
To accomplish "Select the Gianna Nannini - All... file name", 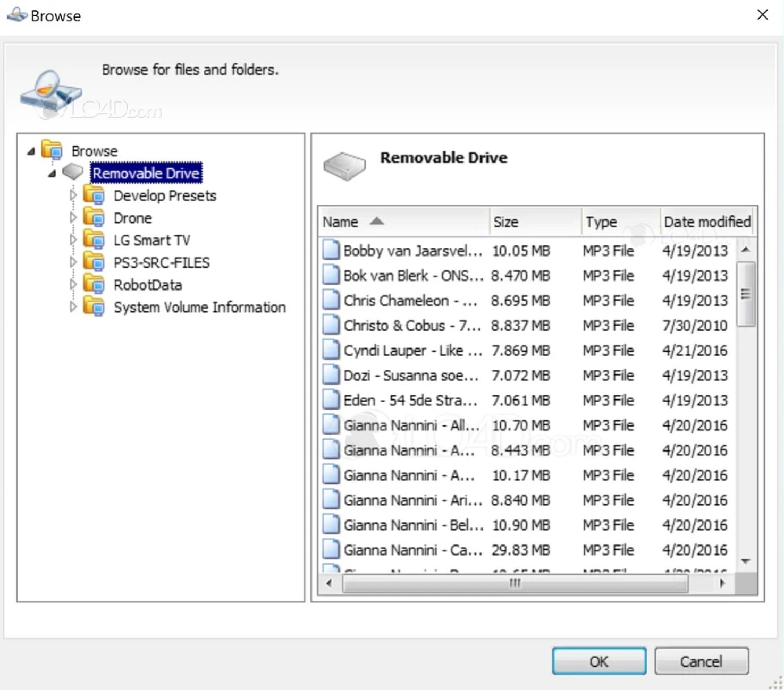I will click(412, 425).
